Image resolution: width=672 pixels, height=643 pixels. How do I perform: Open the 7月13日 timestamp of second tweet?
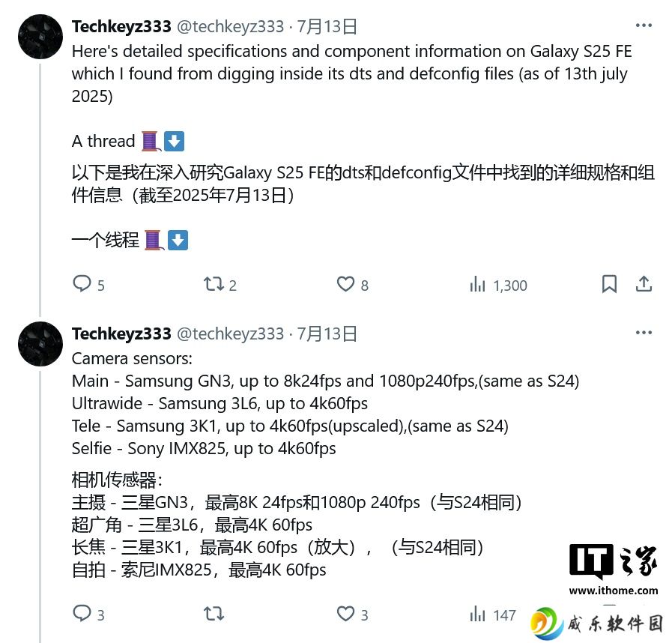pos(327,333)
